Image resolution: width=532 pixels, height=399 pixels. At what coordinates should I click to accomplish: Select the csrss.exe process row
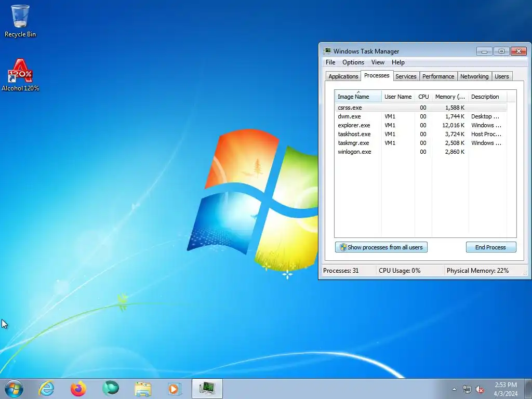(x=421, y=108)
